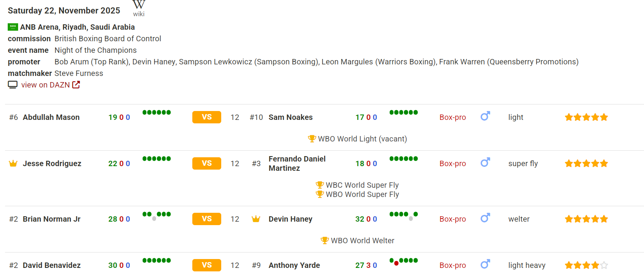
Task: Open Box-pro link in Rodriguez bout row
Action: tap(452, 163)
